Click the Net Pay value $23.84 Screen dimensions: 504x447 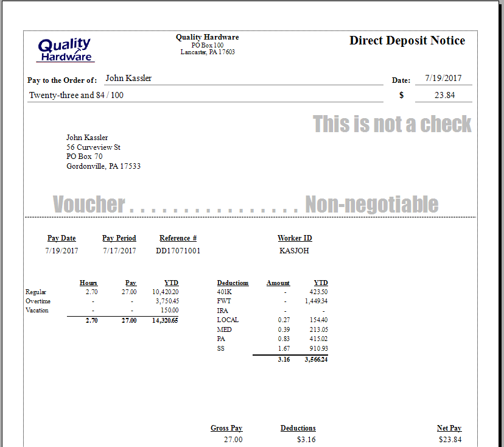(x=450, y=439)
